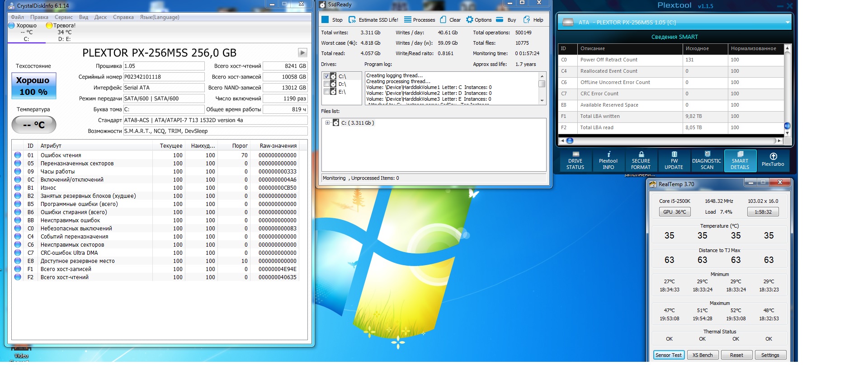Open Сервис menu in CrystalDiskInfo

click(64, 17)
